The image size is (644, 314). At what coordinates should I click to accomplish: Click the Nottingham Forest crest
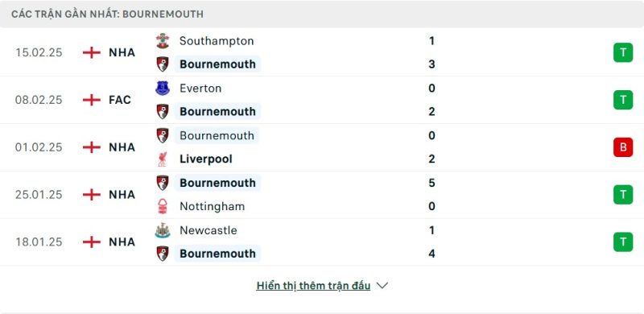[163, 206]
